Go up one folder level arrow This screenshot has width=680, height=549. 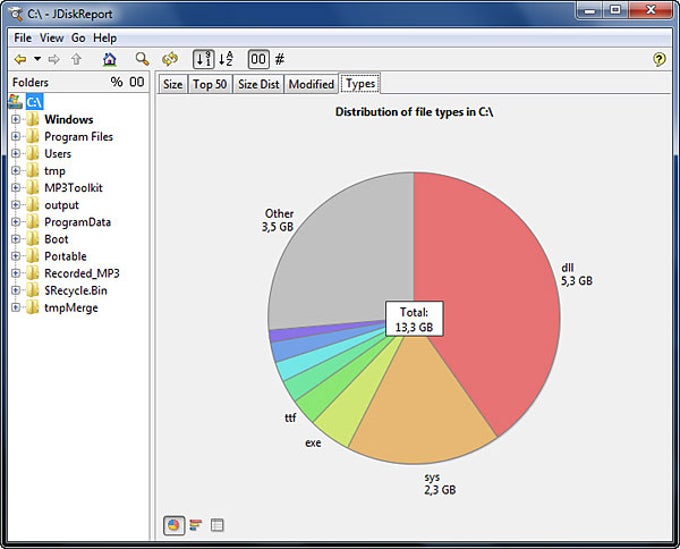point(76,59)
